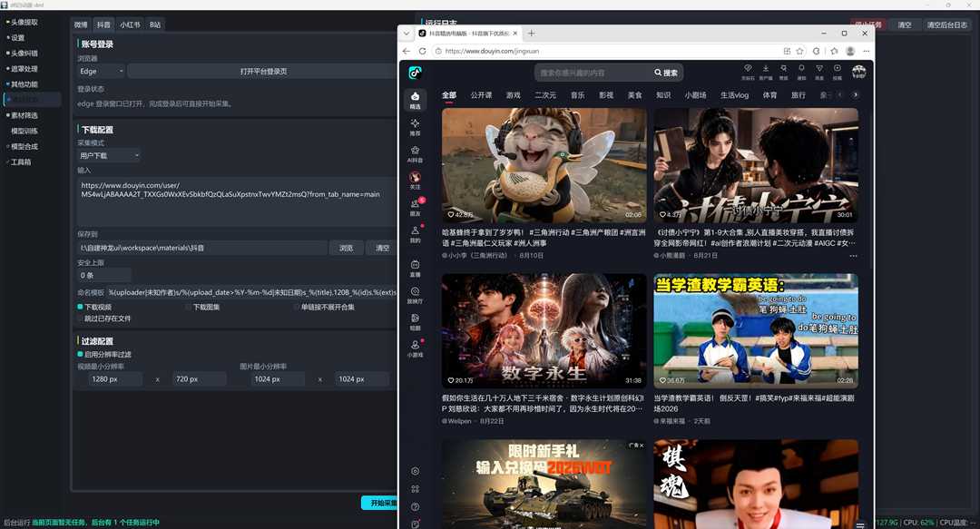This screenshot has width=980, height=529.
Task: Switch to the 抖音 tab
Action: 103,25
